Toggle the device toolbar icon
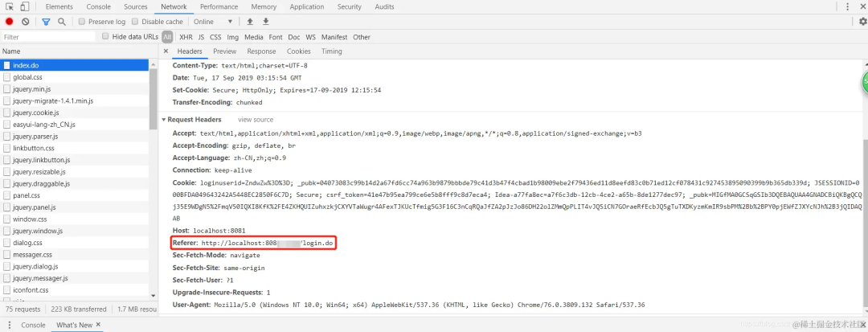 pos(24,6)
